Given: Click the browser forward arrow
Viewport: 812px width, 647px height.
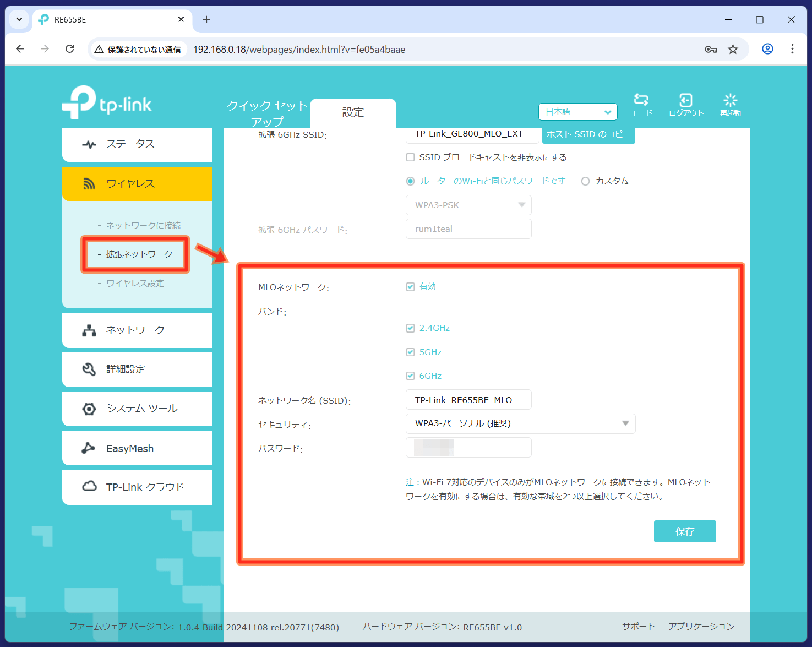Looking at the screenshot, I should 45,49.
